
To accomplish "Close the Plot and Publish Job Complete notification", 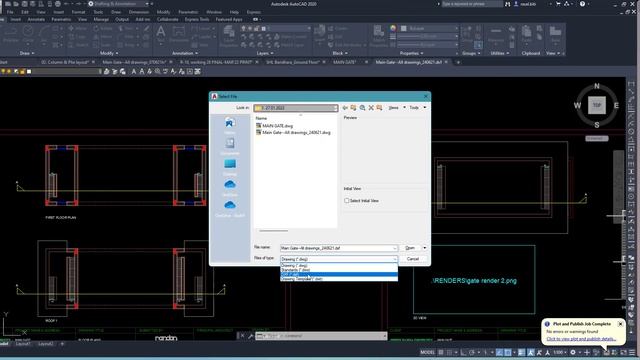I will coord(620,324).
